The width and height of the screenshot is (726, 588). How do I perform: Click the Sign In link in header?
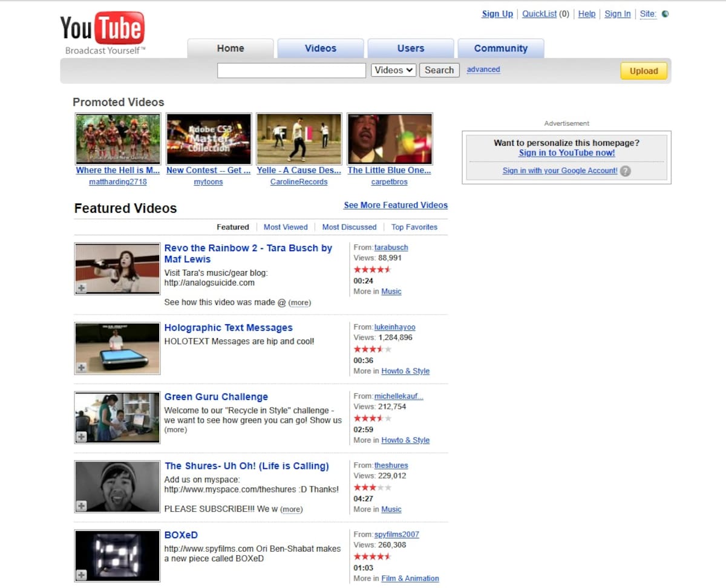coord(618,14)
